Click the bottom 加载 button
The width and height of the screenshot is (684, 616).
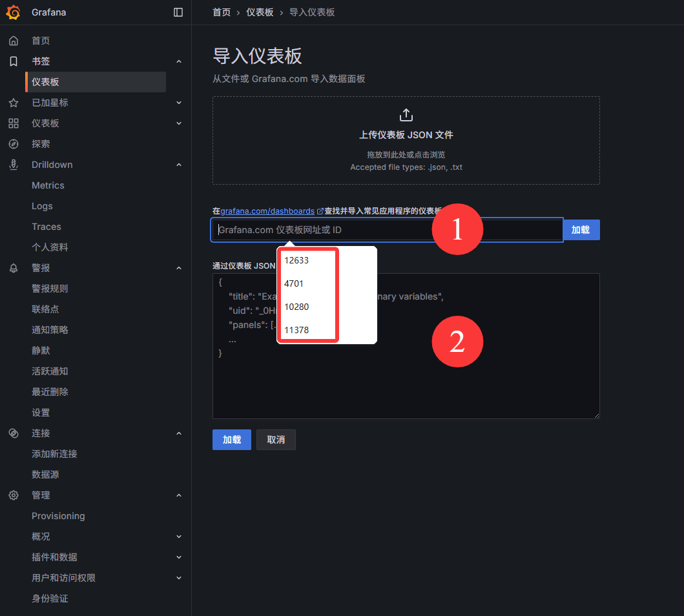coord(232,440)
